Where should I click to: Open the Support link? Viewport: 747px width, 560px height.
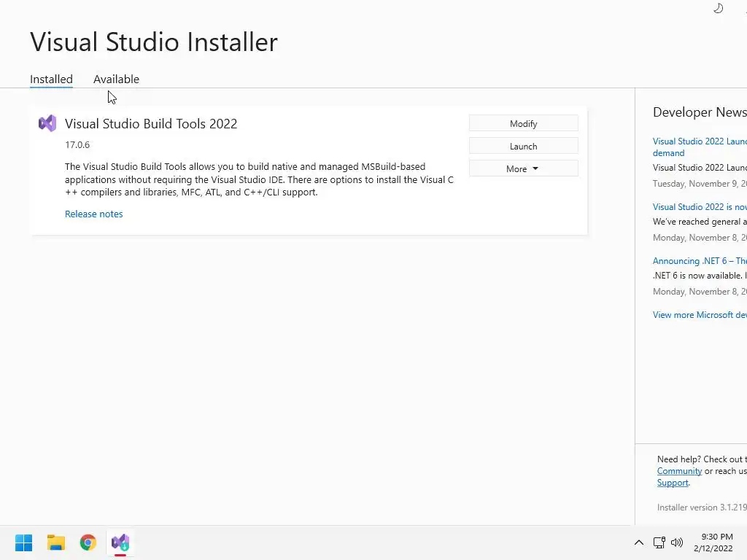(x=673, y=483)
